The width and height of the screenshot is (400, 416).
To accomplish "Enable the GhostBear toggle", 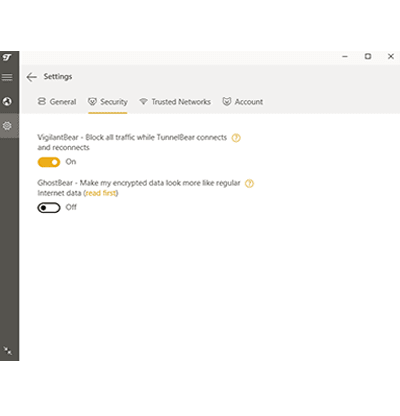I will (x=49, y=208).
